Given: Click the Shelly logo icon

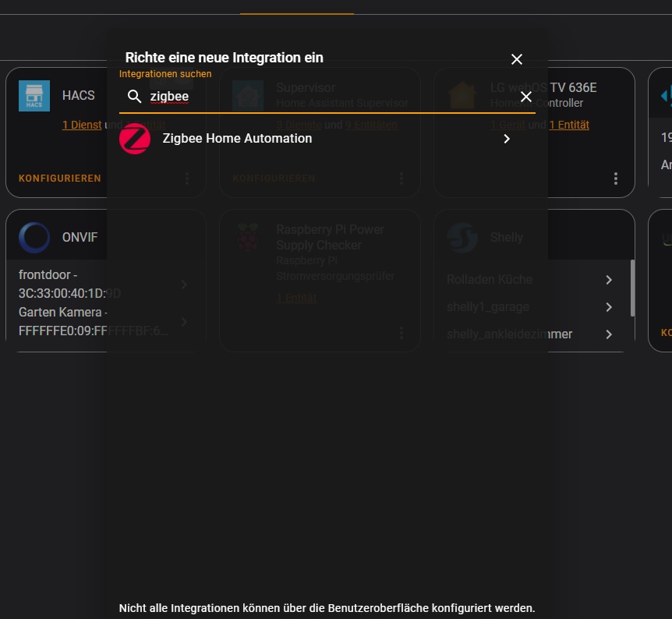Looking at the screenshot, I should coord(462,238).
